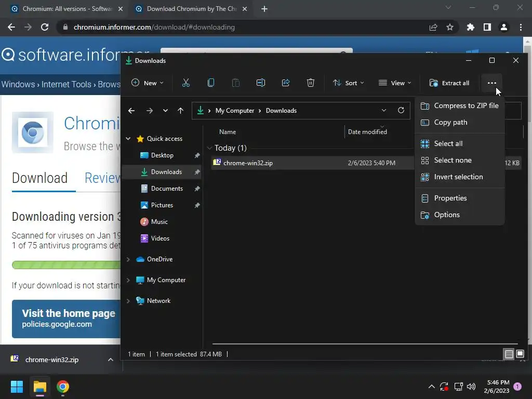The height and width of the screenshot is (399, 532).
Task: Sort by the Date modified column header
Action: point(367,131)
